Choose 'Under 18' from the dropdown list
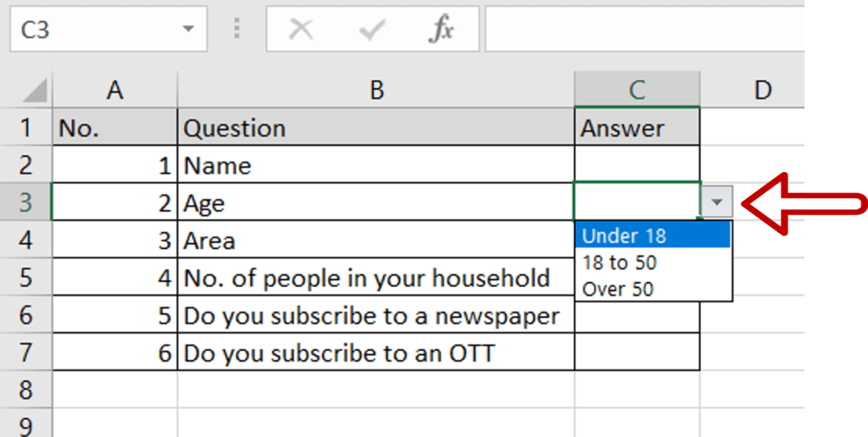 click(x=653, y=235)
